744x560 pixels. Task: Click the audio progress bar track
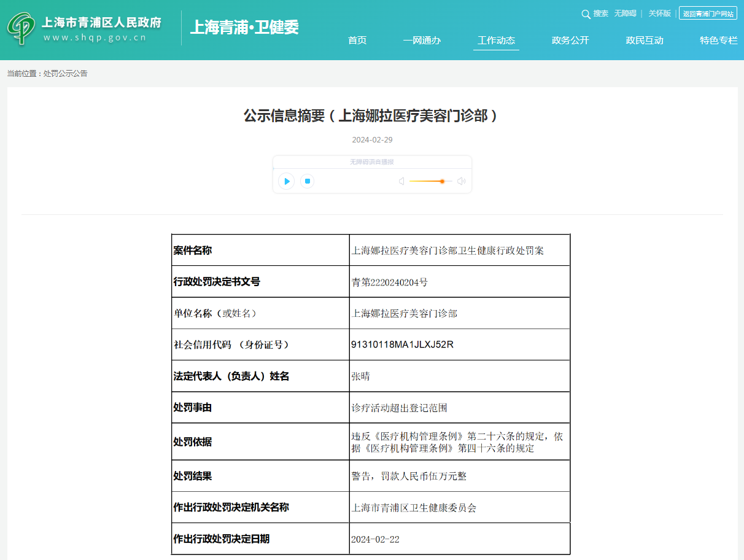click(372, 168)
